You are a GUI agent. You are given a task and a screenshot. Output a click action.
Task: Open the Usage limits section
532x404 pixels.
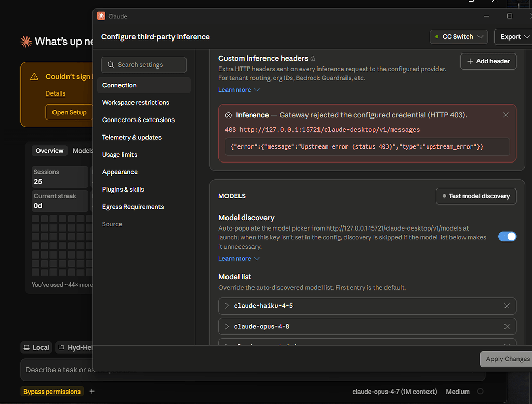(144, 155)
